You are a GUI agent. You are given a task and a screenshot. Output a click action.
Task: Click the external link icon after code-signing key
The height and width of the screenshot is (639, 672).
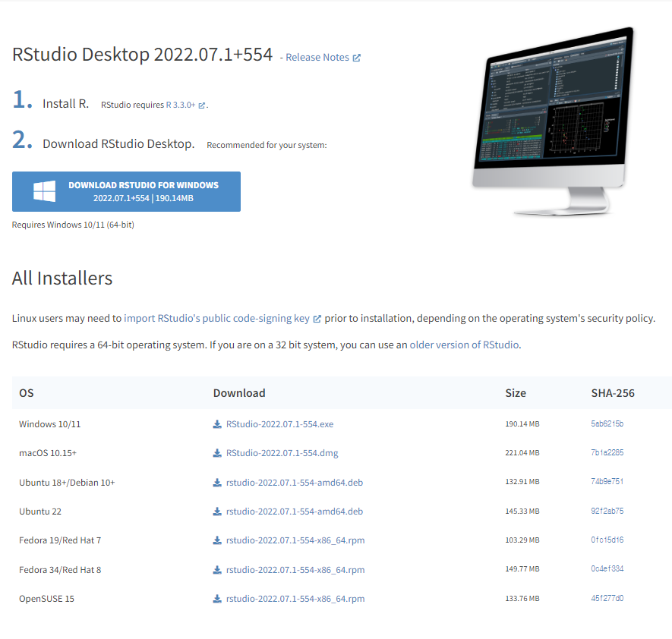coord(317,319)
